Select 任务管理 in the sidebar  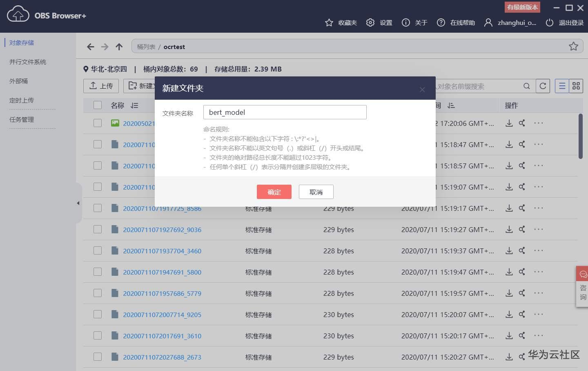(x=22, y=119)
